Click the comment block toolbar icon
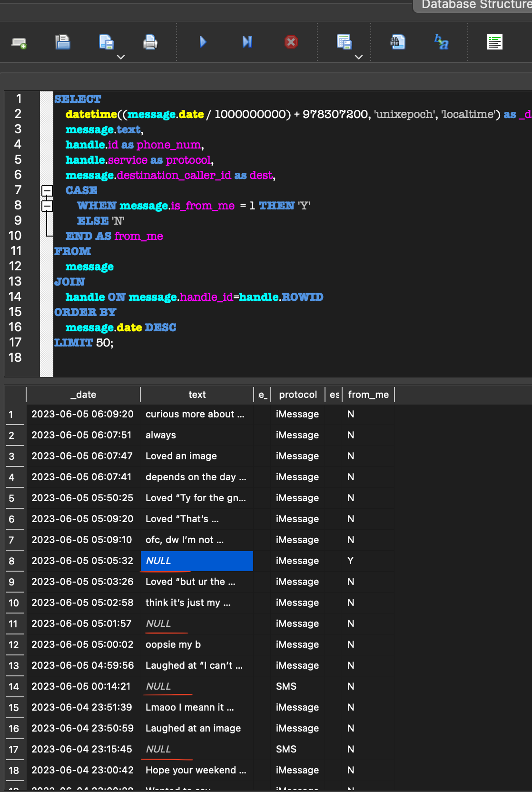 point(494,42)
